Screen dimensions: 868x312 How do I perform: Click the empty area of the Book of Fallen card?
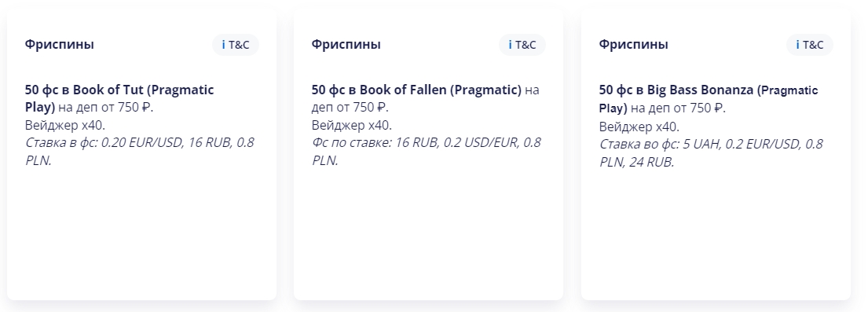pyautogui.click(x=428, y=233)
